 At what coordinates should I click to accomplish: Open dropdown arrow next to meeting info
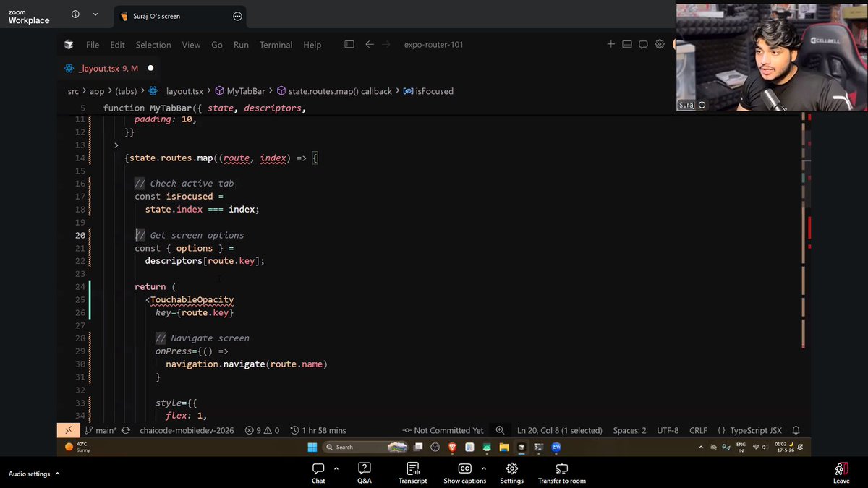point(95,14)
